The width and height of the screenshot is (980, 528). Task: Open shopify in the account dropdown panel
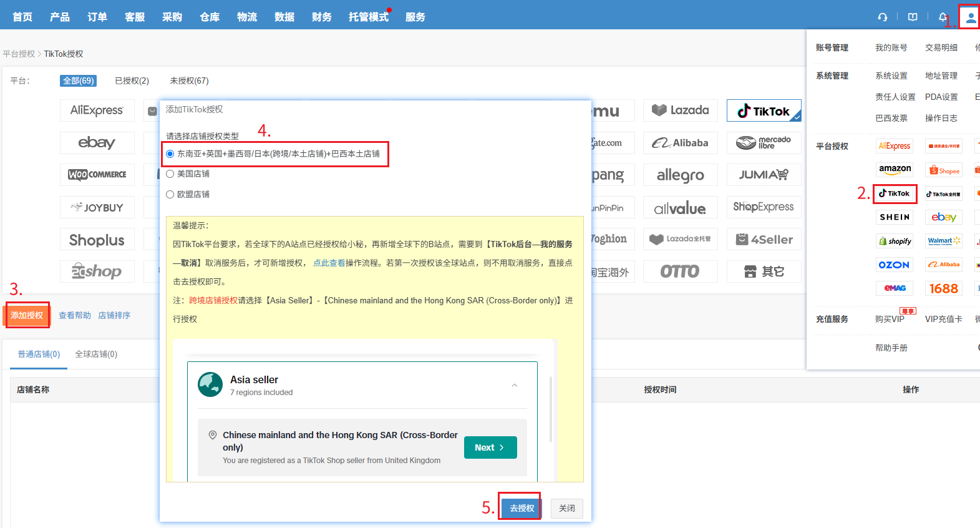point(895,241)
